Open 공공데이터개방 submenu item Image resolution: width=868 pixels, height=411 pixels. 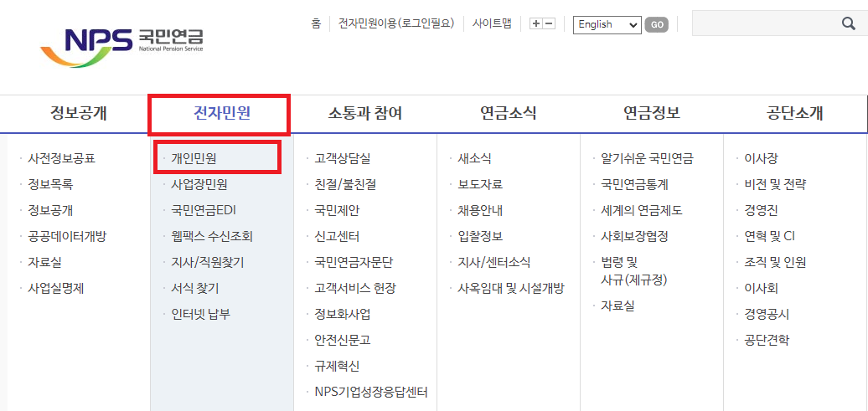coord(67,237)
